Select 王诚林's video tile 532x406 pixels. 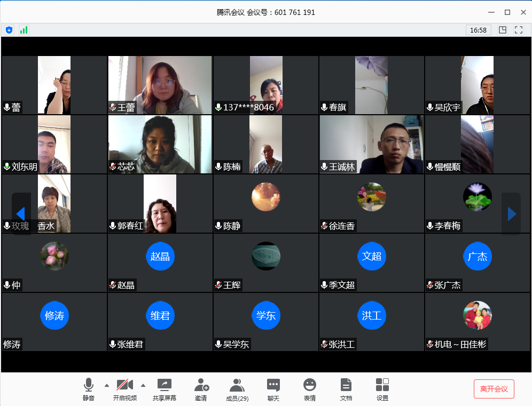[371, 145]
